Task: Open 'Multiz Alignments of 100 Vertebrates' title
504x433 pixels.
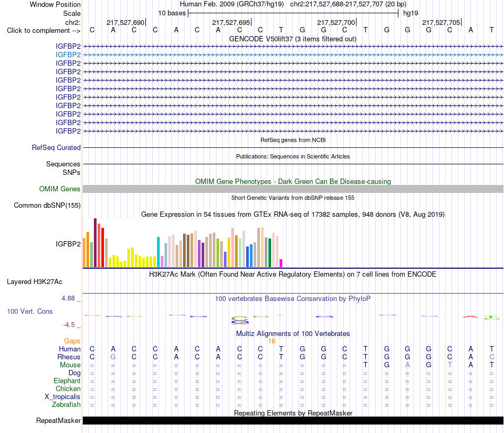Action: (x=293, y=334)
